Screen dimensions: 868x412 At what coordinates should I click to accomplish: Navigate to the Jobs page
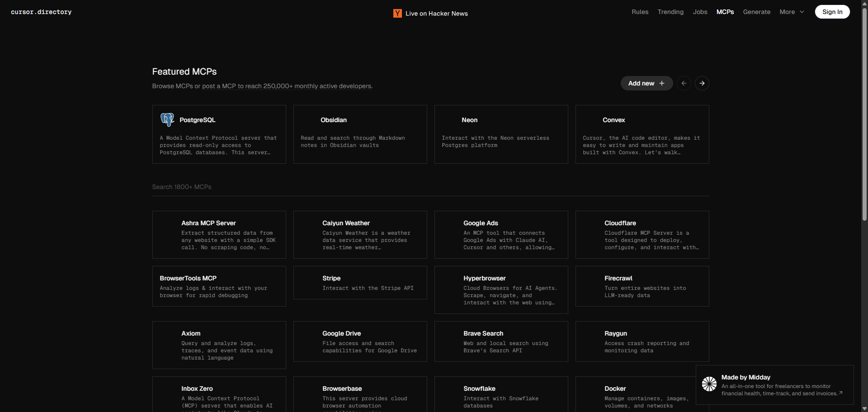(700, 12)
